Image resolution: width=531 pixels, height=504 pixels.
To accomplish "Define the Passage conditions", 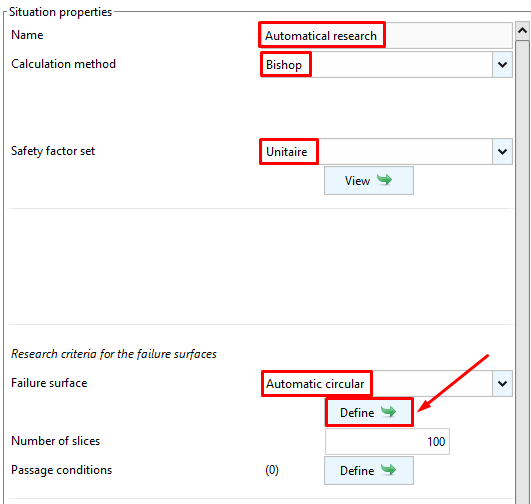I will [x=369, y=470].
